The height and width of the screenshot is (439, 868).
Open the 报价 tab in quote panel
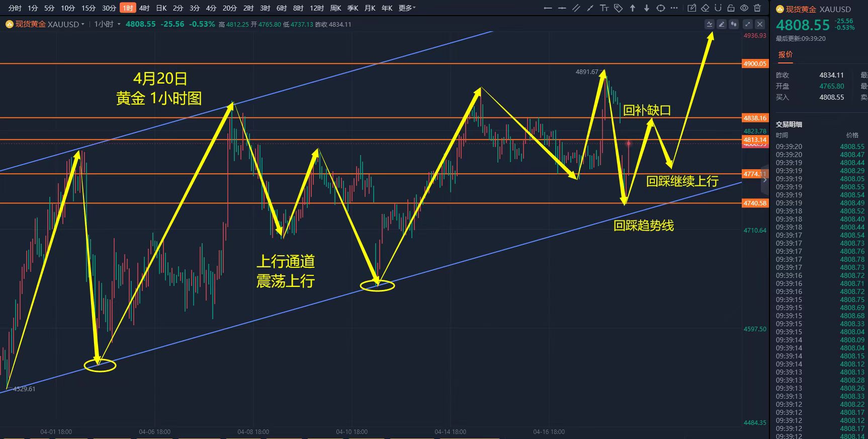[786, 54]
